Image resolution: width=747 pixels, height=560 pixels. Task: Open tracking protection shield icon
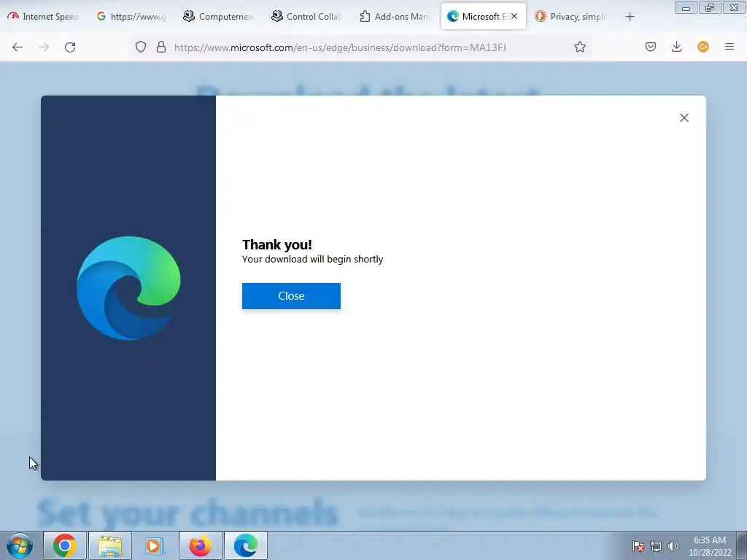point(141,47)
